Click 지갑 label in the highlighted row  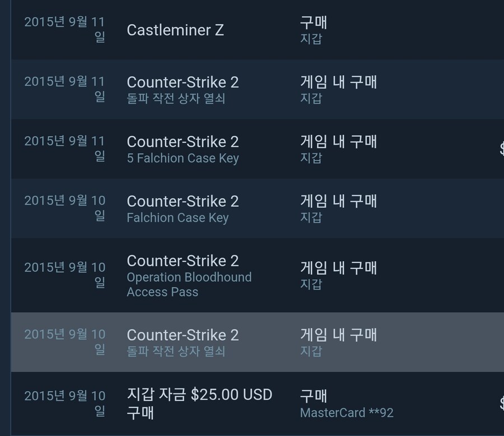[x=311, y=351]
